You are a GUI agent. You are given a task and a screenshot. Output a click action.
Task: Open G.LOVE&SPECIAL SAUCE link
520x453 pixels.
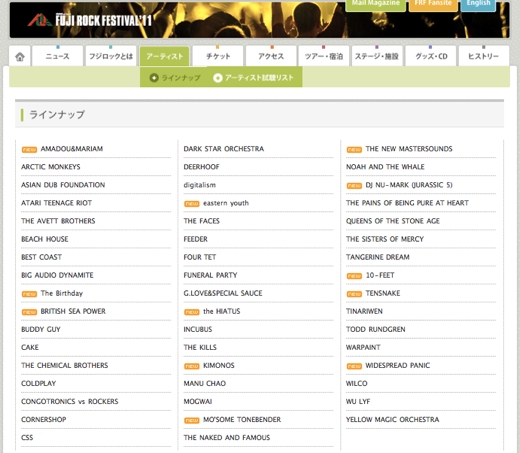(223, 293)
